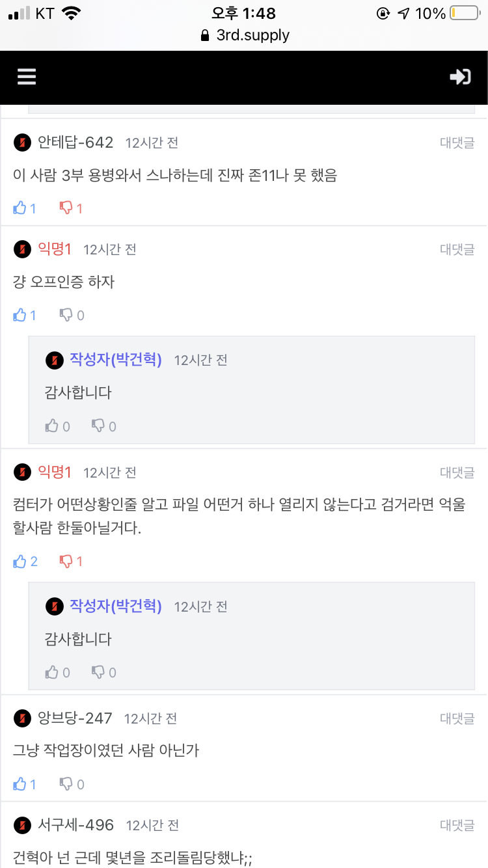This screenshot has width=488, height=868.
Task: Tap the battery indicator in status bar
Action: [x=463, y=13]
